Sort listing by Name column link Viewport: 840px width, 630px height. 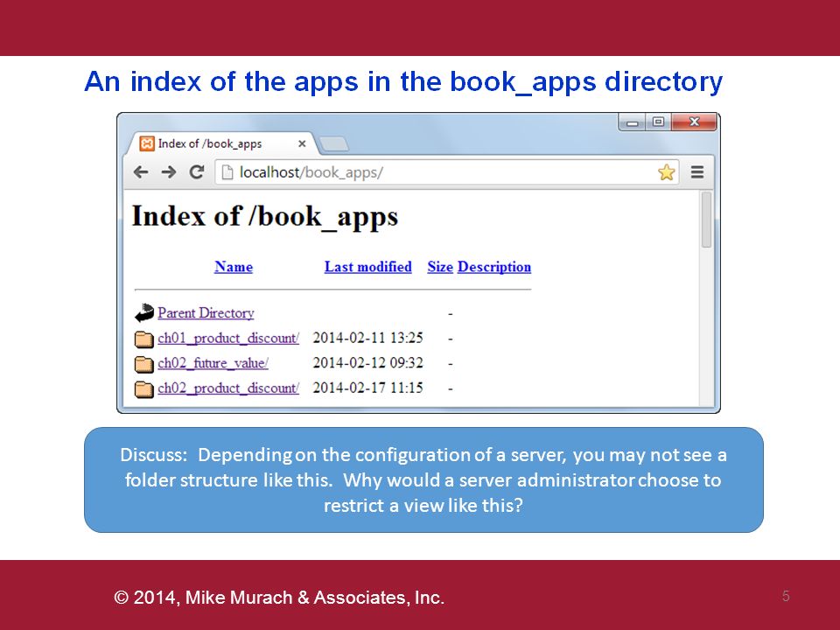coord(234,267)
